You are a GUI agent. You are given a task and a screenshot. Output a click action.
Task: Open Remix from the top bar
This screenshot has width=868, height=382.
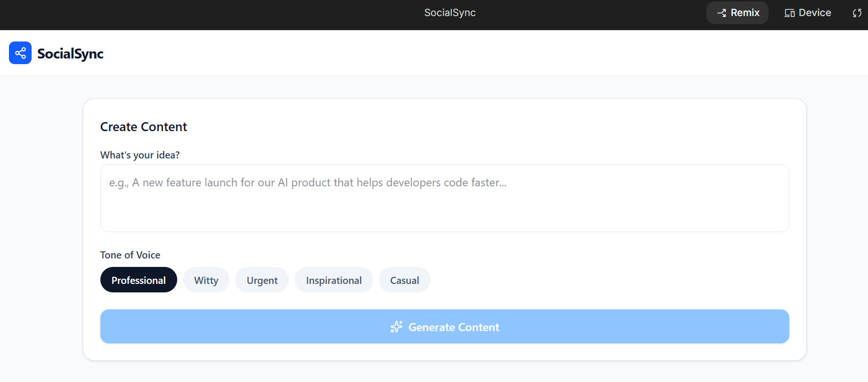[737, 13]
